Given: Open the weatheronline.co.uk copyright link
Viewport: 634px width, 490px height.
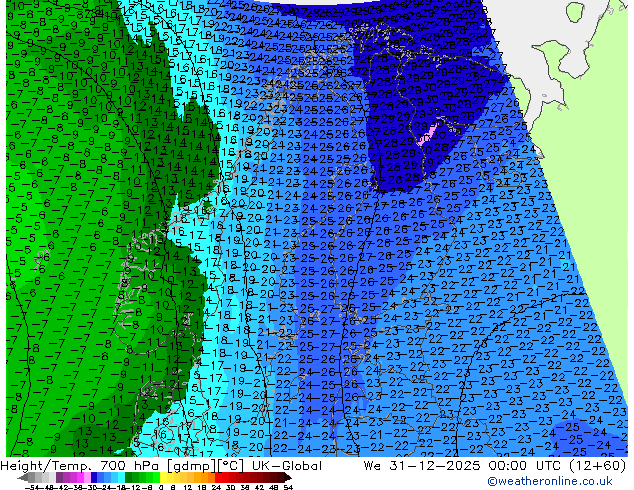Looking at the screenshot, I should coord(549,481).
